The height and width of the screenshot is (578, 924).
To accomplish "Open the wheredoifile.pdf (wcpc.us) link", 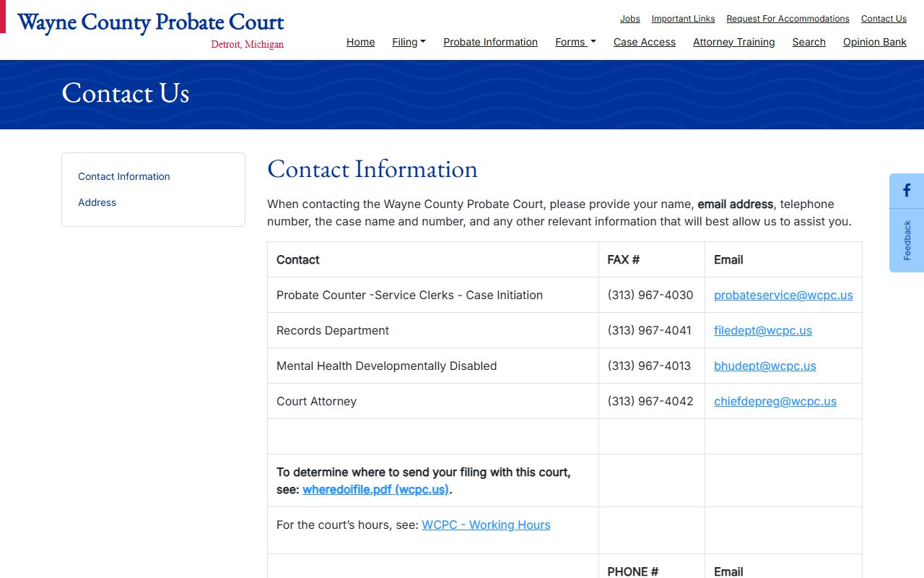I will (375, 489).
